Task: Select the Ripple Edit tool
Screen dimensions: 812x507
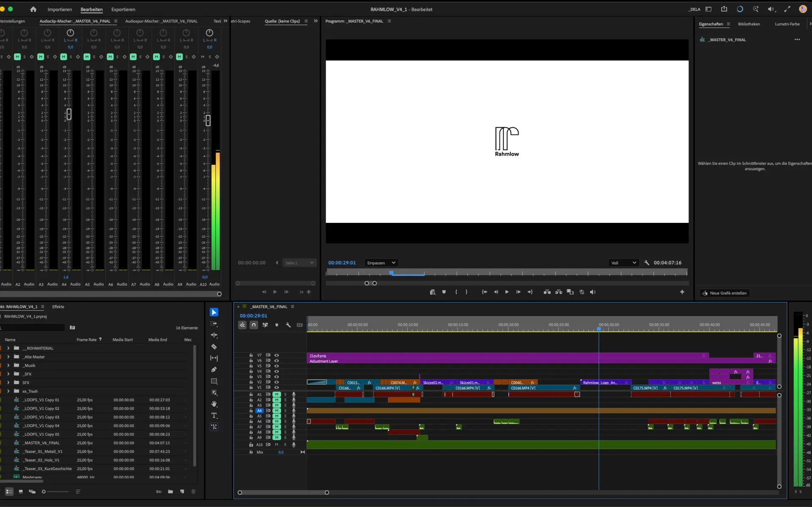Action: [214, 335]
